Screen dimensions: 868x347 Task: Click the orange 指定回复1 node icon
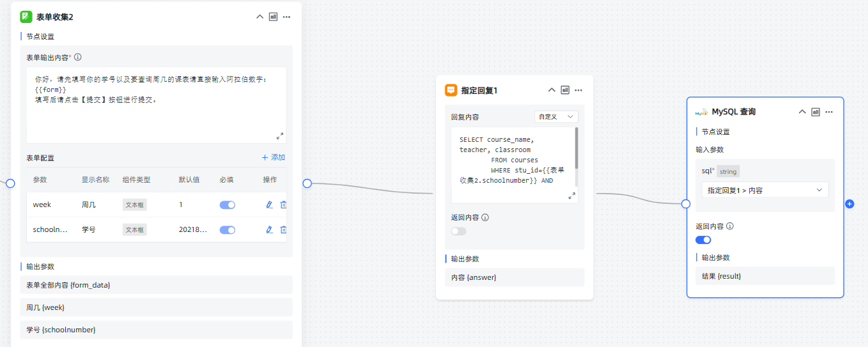click(x=451, y=90)
